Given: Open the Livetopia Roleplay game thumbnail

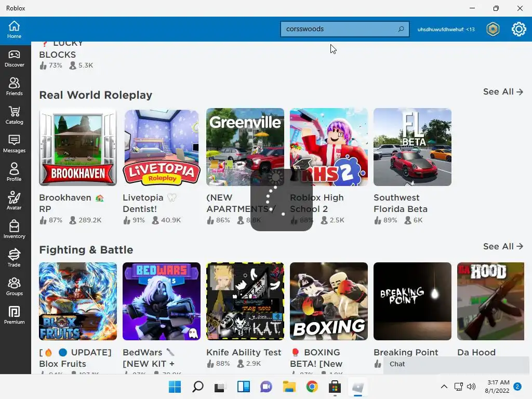Looking at the screenshot, I should [x=162, y=147].
